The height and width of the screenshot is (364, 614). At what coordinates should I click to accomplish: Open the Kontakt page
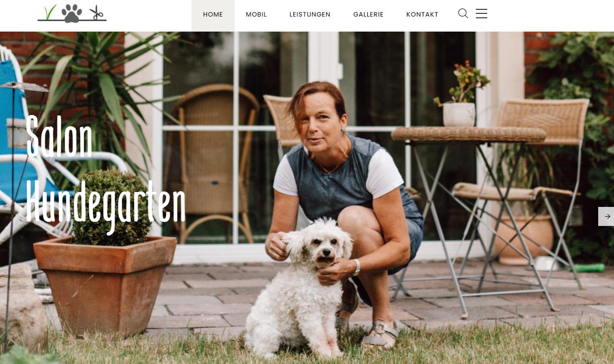tap(422, 15)
